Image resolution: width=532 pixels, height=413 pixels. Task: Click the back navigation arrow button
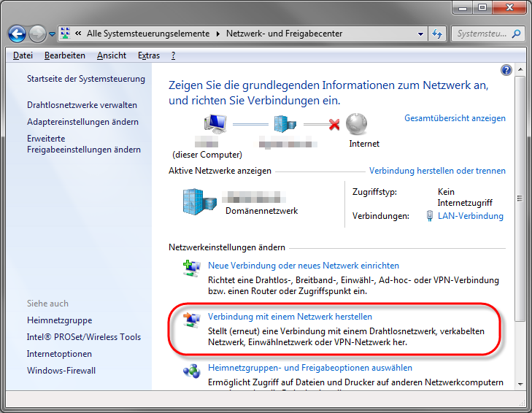[18, 34]
